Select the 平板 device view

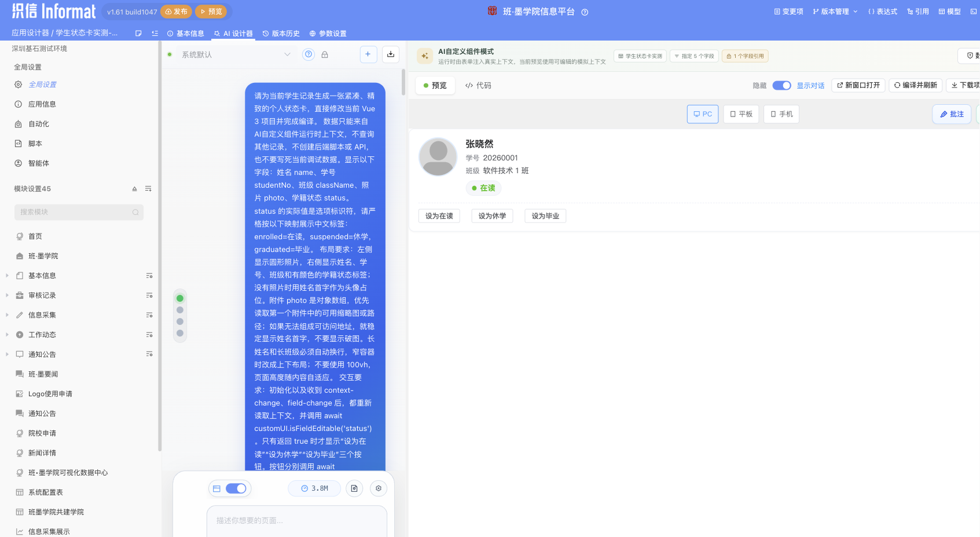coord(741,114)
